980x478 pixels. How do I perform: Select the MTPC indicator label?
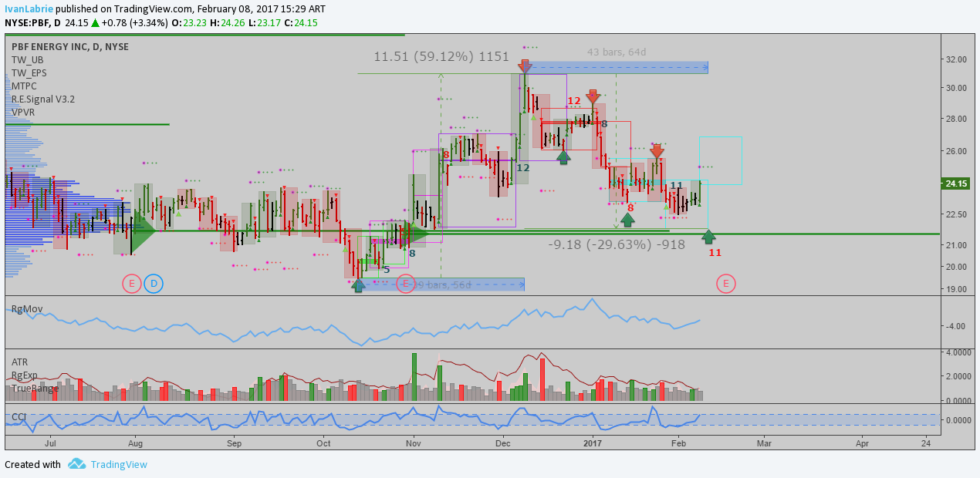pos(24,86)
